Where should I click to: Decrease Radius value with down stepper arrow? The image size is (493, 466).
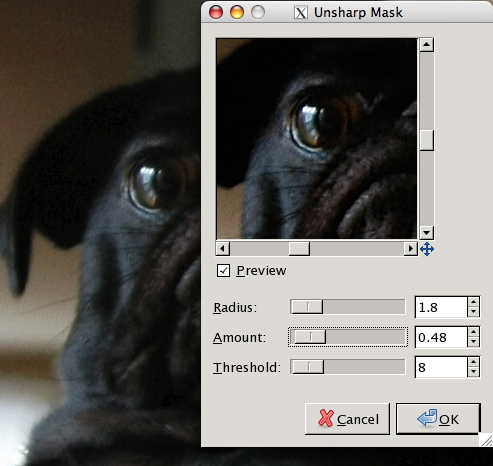(x=473, y=312)
